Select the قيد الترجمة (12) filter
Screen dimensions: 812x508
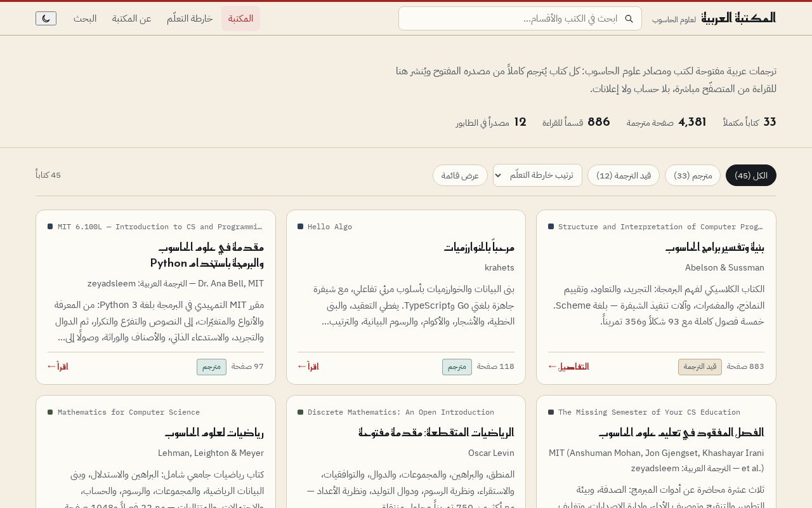pos(624,175)
